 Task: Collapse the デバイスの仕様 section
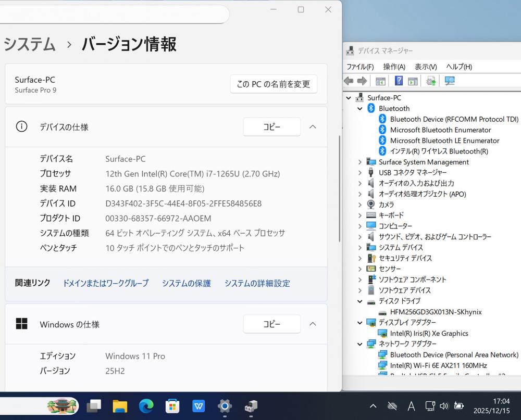(x=313, y=126)
